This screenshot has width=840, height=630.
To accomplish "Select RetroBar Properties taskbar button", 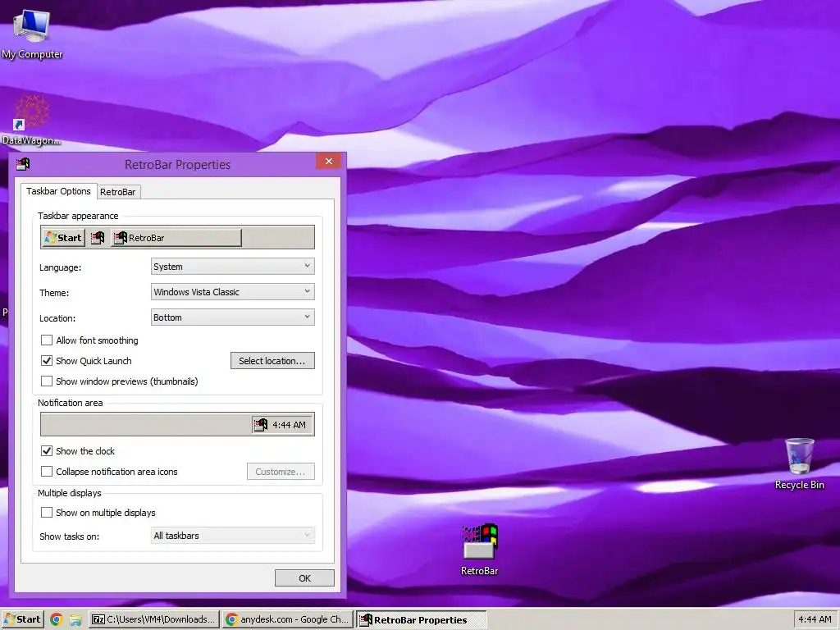I will click(421, 619).
